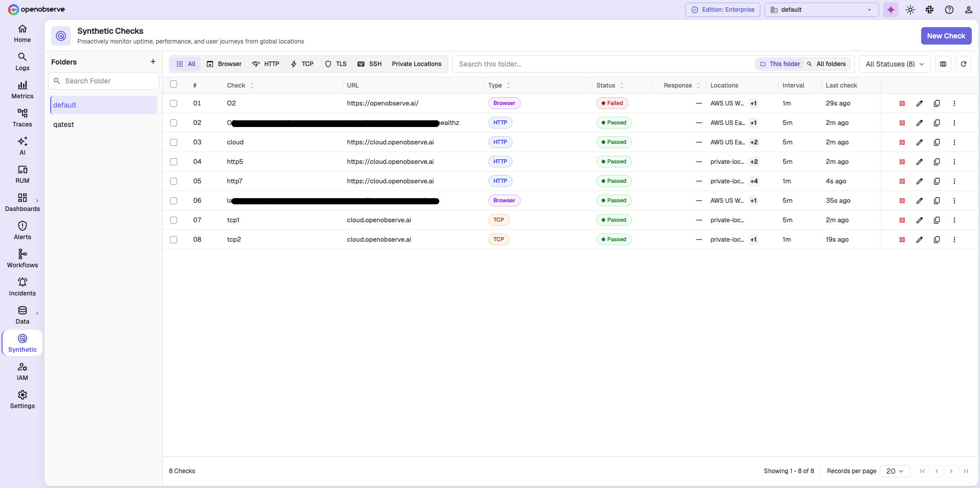Viewport: 980px width, 488px height.
Task: Select the cloud check row checkbox
Action: coord(174,142)
